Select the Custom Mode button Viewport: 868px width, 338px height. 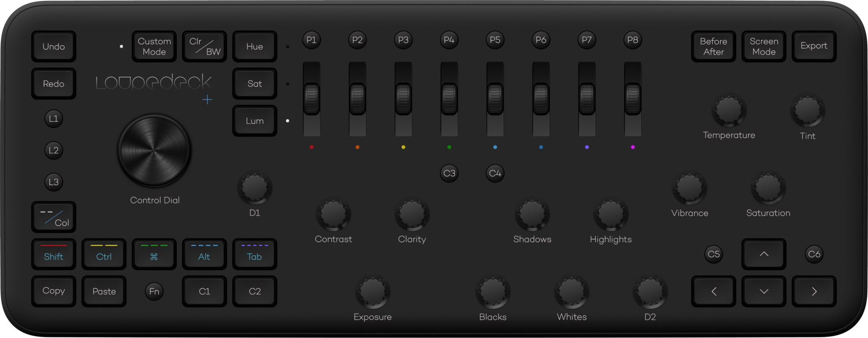point(154,46)
